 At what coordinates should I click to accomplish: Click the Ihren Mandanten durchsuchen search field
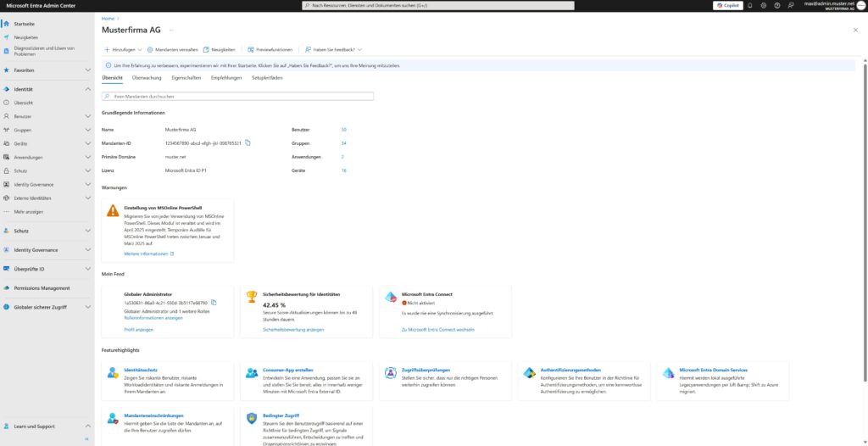[237, 97]
